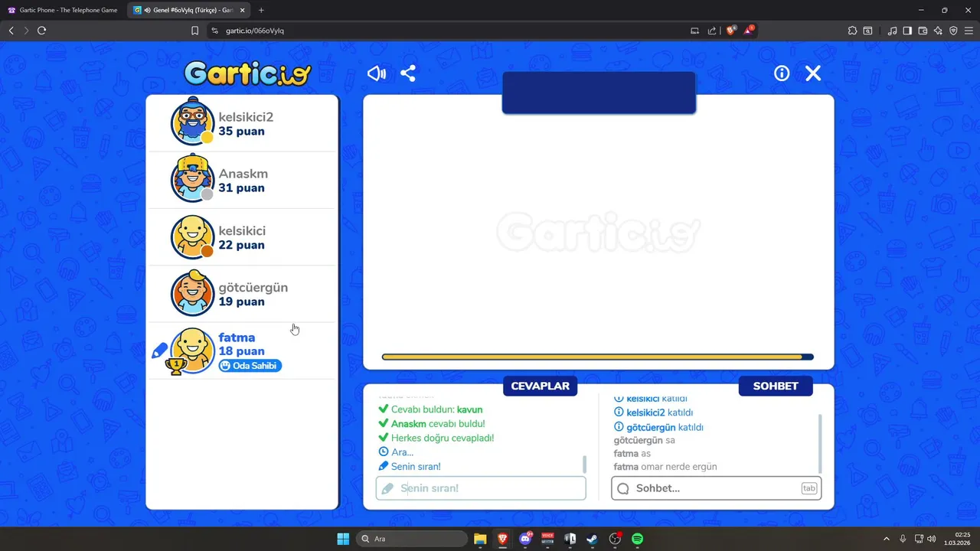Click the round timer progress bar

click(x=597, y=357)
